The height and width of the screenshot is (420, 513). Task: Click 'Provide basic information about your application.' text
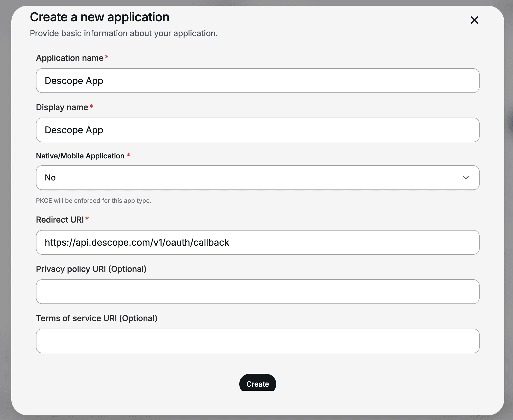(124, 33)
